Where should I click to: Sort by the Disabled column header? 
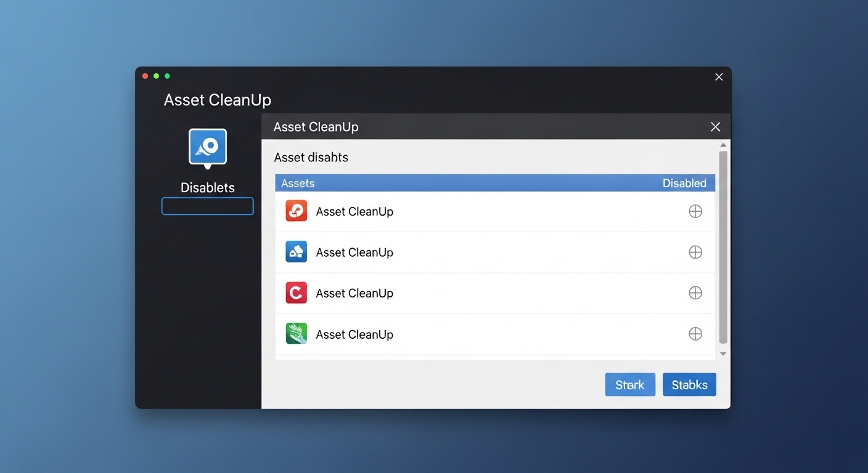[x=684, y=183]
